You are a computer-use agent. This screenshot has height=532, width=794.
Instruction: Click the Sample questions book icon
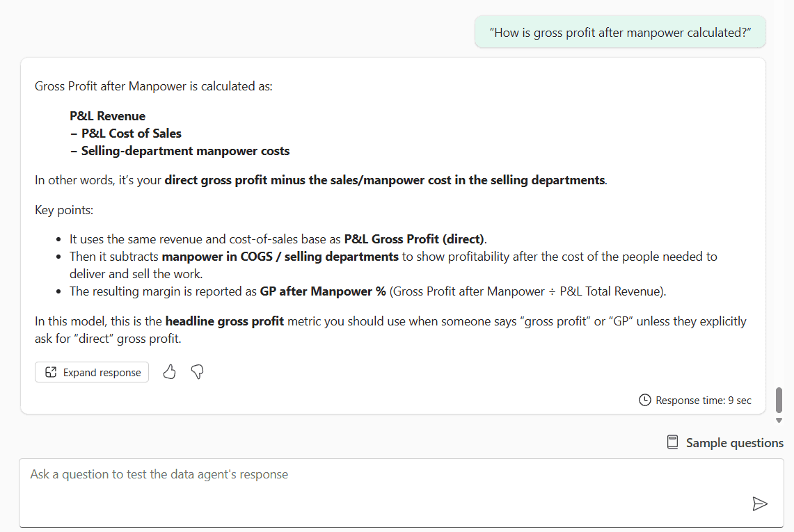point(672,442)
